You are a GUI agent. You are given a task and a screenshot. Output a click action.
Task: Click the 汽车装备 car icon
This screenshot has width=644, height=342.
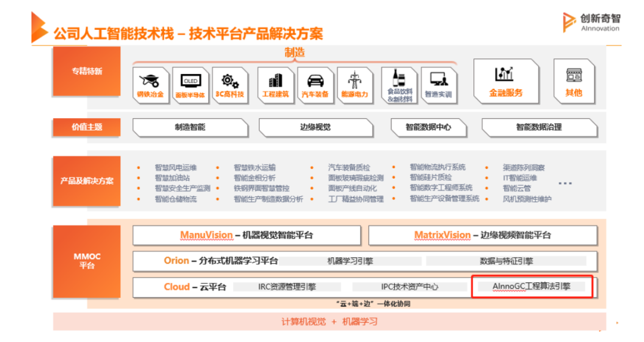tap(315, 81)
